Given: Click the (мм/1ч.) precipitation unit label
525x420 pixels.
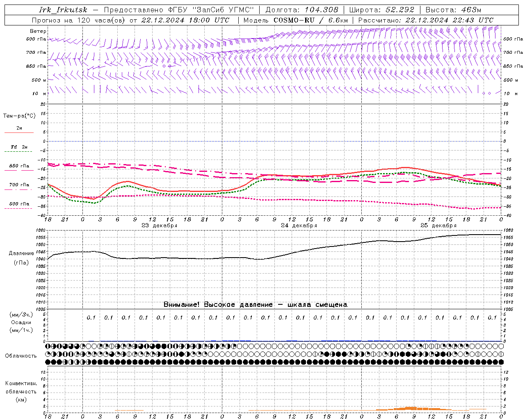Looking at the screenshot, I should pos(21,330).
